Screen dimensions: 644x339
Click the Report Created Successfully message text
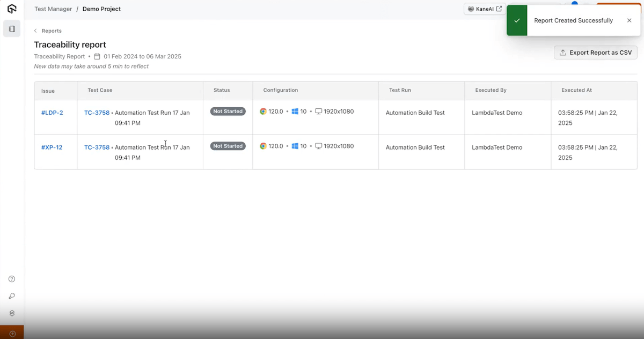click(x=574, y=20)
